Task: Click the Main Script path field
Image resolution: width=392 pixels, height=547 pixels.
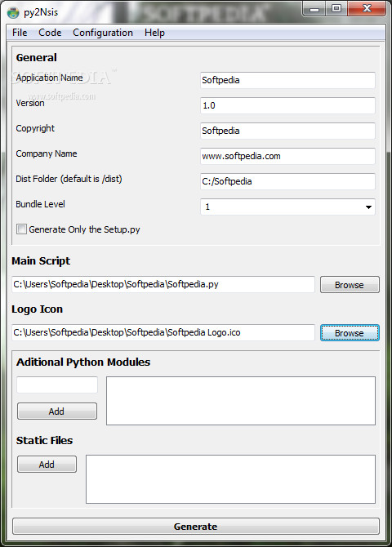Action: click(x=163, y=284)
